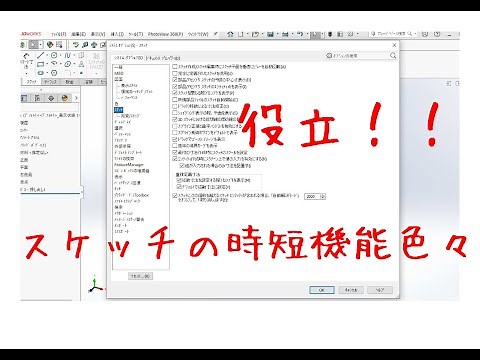The height and width of the screenshot is (360, 480).
Task: Click the magnifier icon in options search
Action: (393, 56)
